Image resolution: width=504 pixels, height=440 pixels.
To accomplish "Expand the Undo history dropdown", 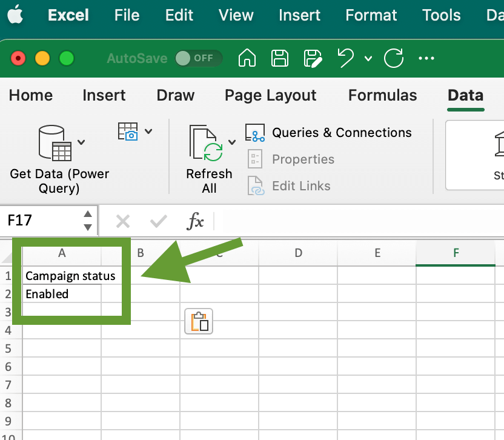I will coord(368,59).
